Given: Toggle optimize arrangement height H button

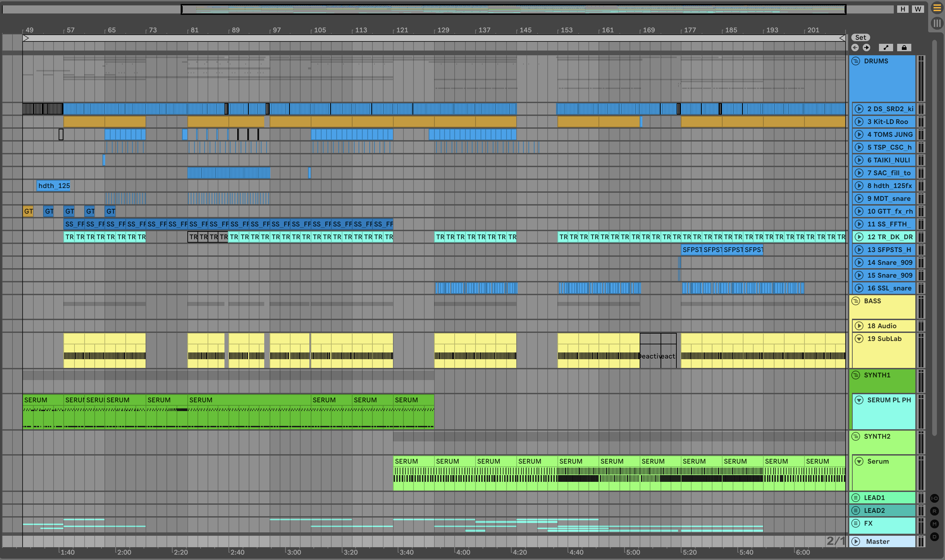Looking at the screenshot, I should (x=903, y=9).
